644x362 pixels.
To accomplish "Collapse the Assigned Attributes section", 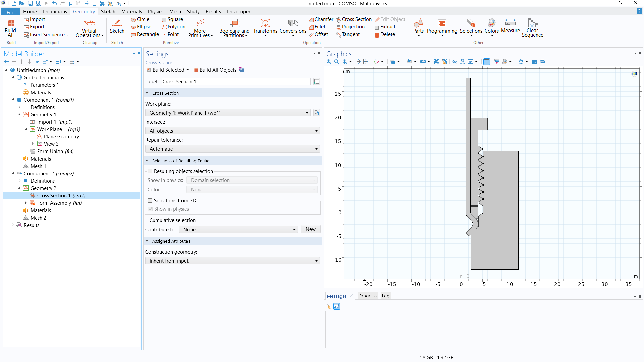I will coord(147,241).
